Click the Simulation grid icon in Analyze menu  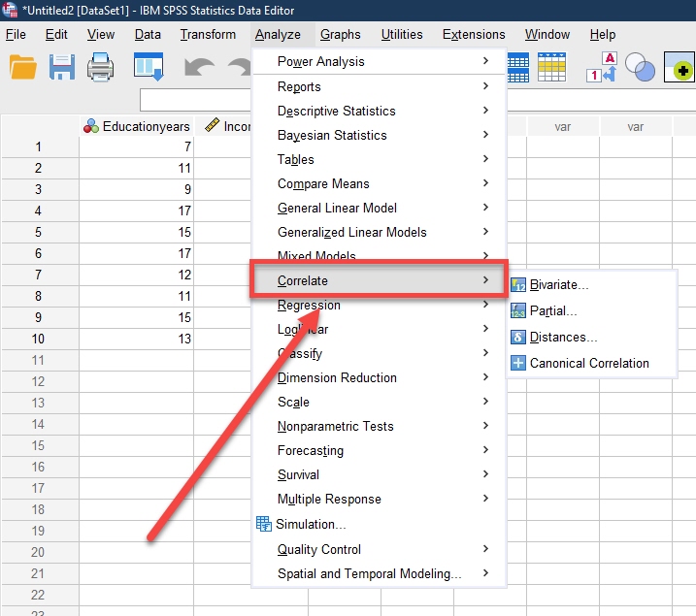click(x=264, y=524)
